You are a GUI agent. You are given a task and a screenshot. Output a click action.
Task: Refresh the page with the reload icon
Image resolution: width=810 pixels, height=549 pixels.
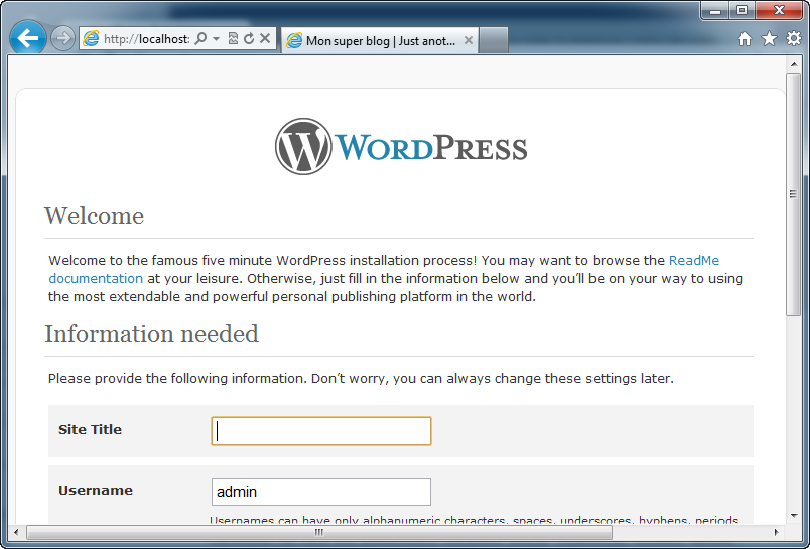[249, 38]
